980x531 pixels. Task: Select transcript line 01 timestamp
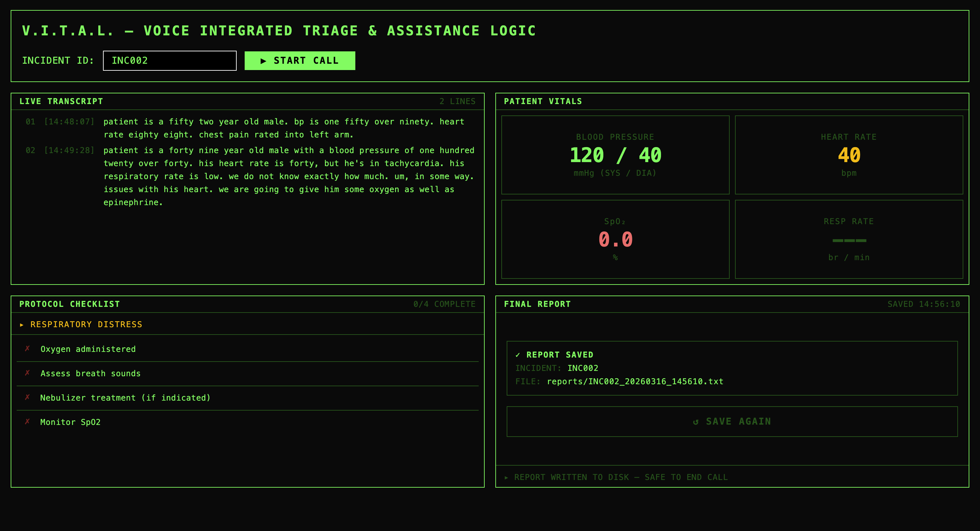(x=69, y=122)
